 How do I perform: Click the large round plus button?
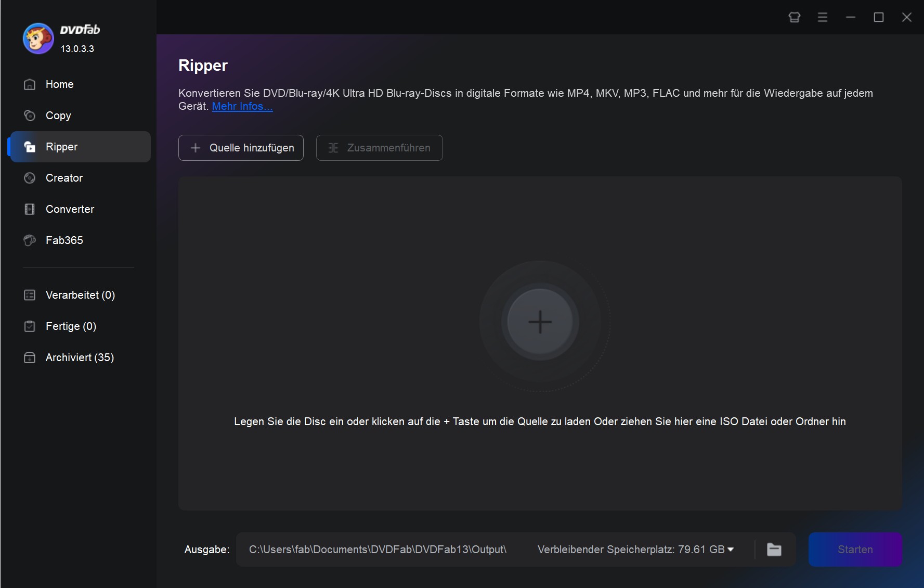(x=540, y=322)
